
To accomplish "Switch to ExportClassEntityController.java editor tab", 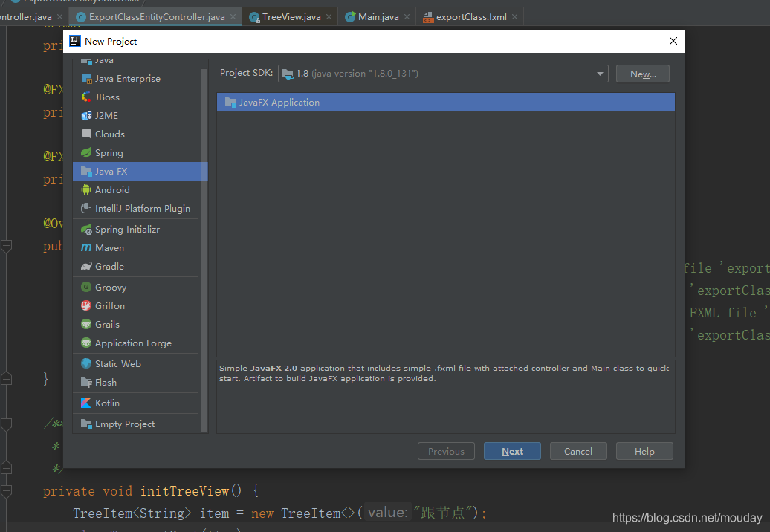I will pyautogui.click(x=155, y=17).
